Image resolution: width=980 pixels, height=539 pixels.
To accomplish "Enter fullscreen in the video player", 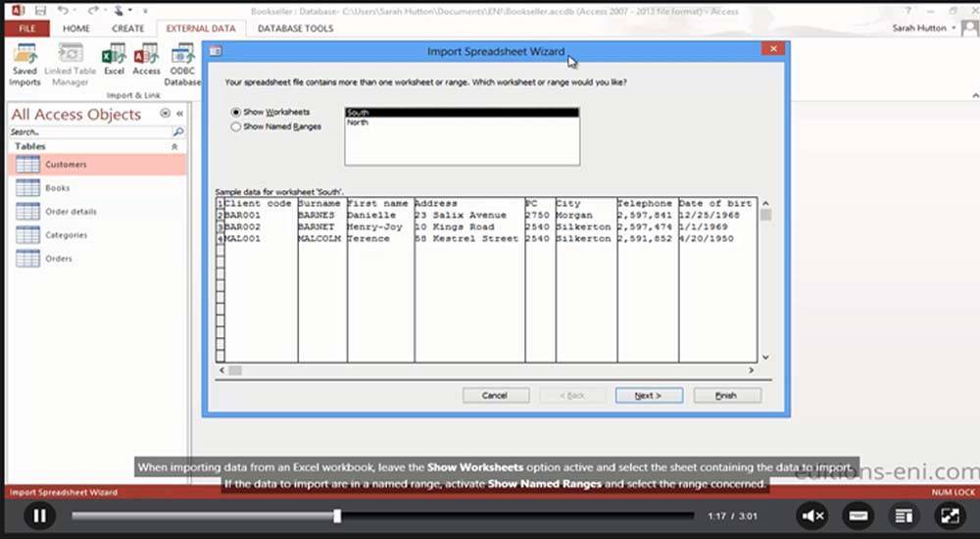I will 949,514.
